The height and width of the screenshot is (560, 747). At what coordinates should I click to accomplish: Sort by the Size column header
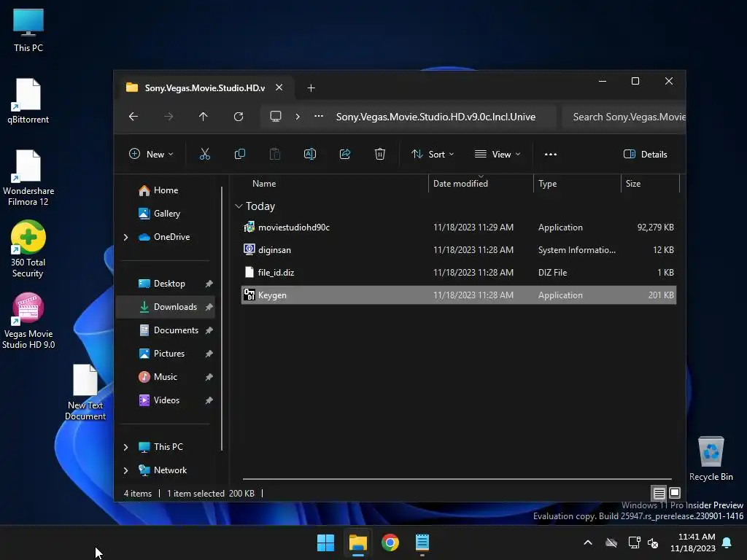pyautogui.click(x=632, y=184)
